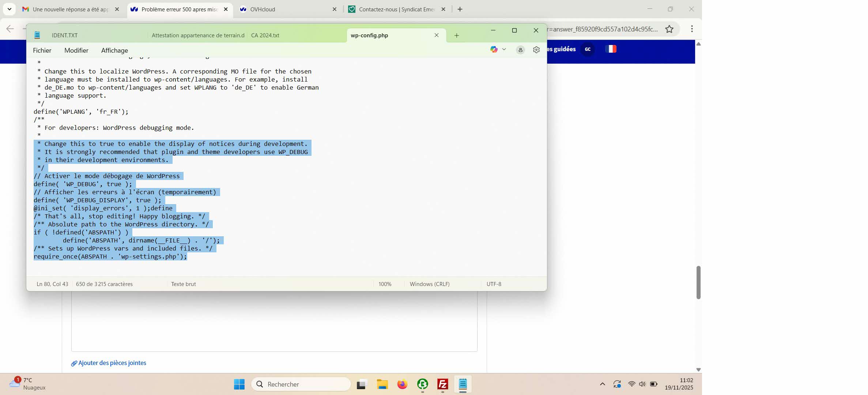The height and width of the screenshot is (395, 868).
Task: Open the Affichage menu
Action: 114,50
